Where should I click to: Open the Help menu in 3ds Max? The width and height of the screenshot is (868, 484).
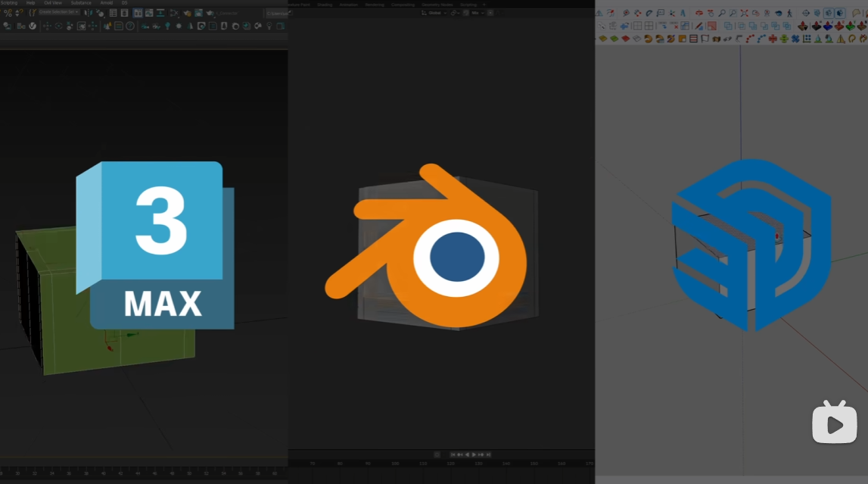30,3
